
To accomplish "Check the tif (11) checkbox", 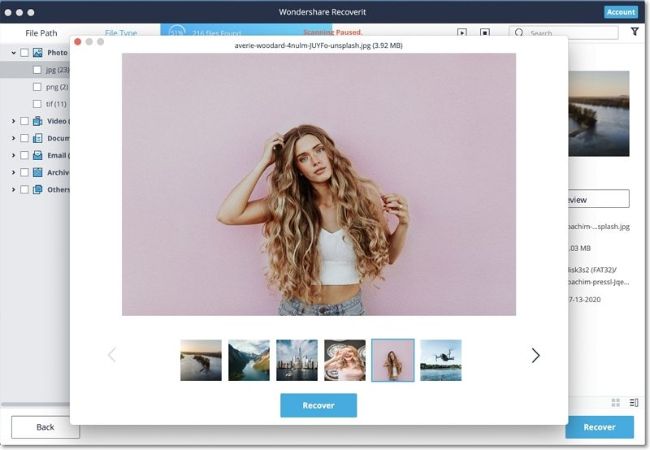I will pyautogui.click(x=37, y=104).
